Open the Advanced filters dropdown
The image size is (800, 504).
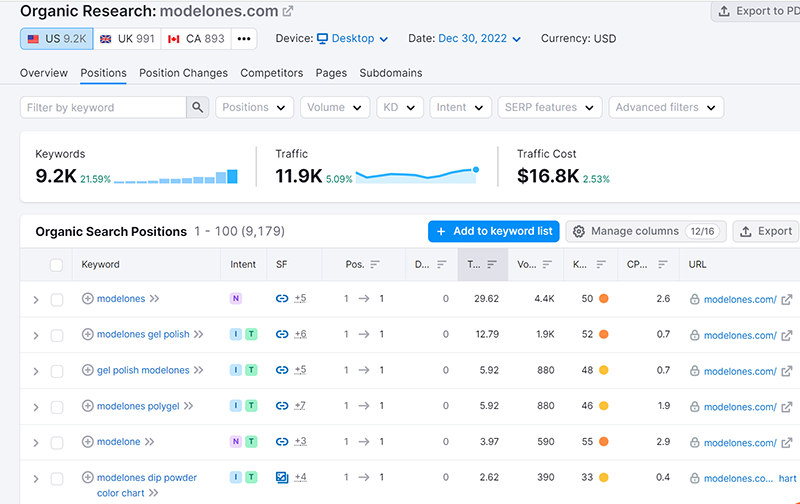[x=666, y=107]
